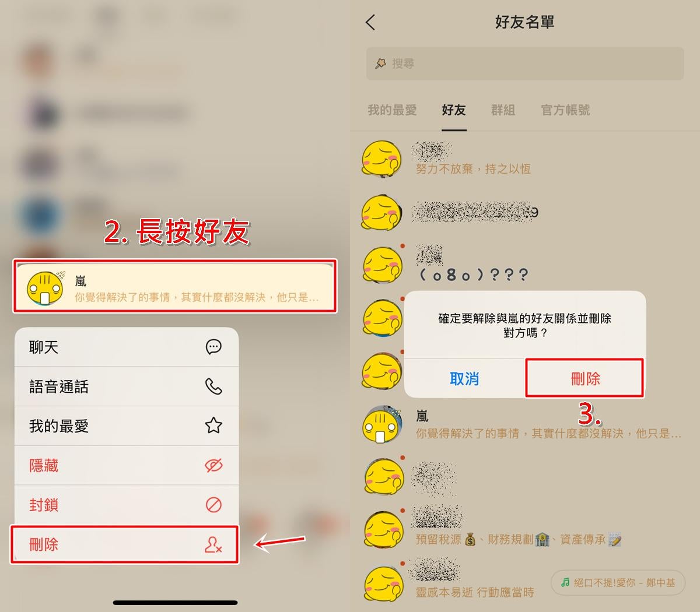This screenshot has height=612, width=700.
Task: Focus the 搜尋 search field
Action: coord(525,64)
